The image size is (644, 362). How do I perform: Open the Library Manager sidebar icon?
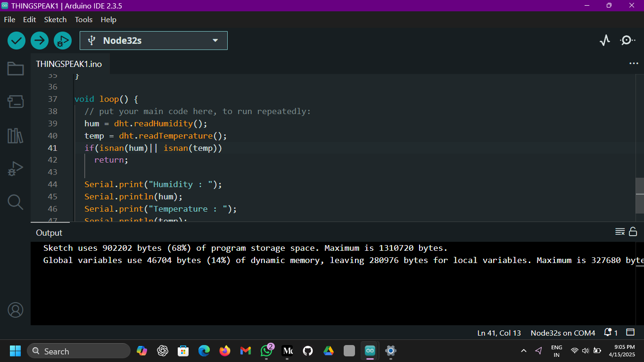[x=16, y=136]
